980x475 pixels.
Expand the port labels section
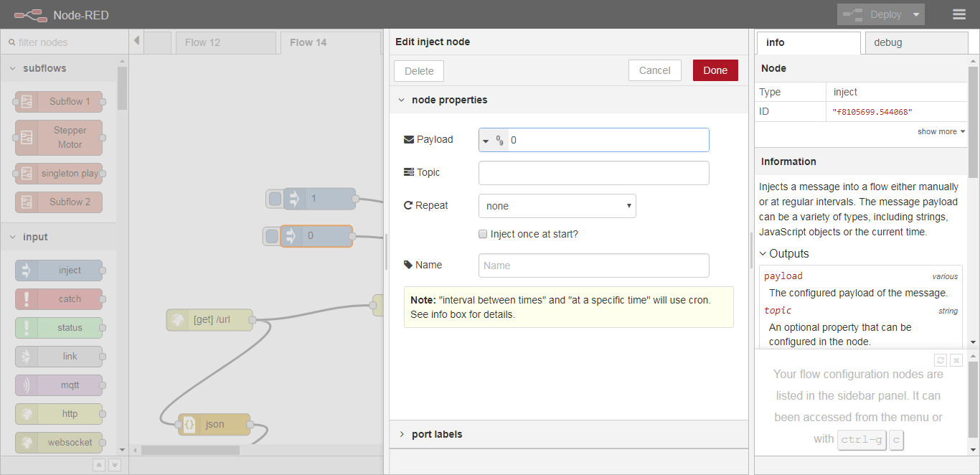tap(436, 434)
